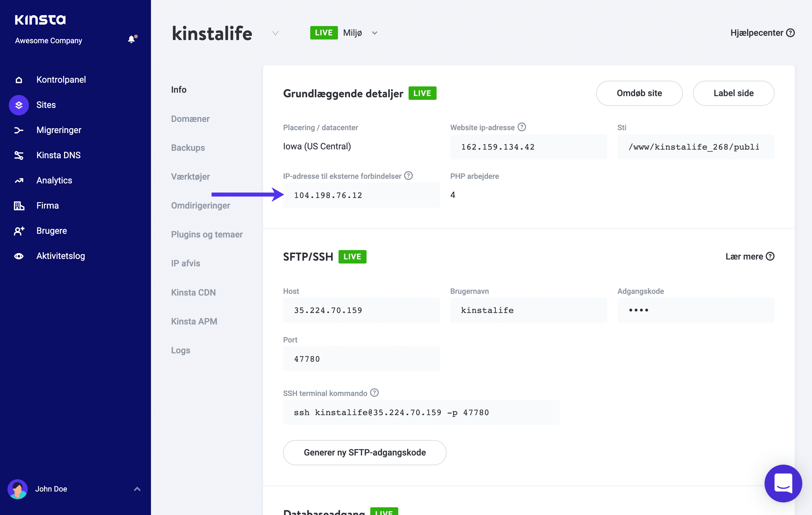
Task: Click the kinstalife site title
Action: (212, 33)
